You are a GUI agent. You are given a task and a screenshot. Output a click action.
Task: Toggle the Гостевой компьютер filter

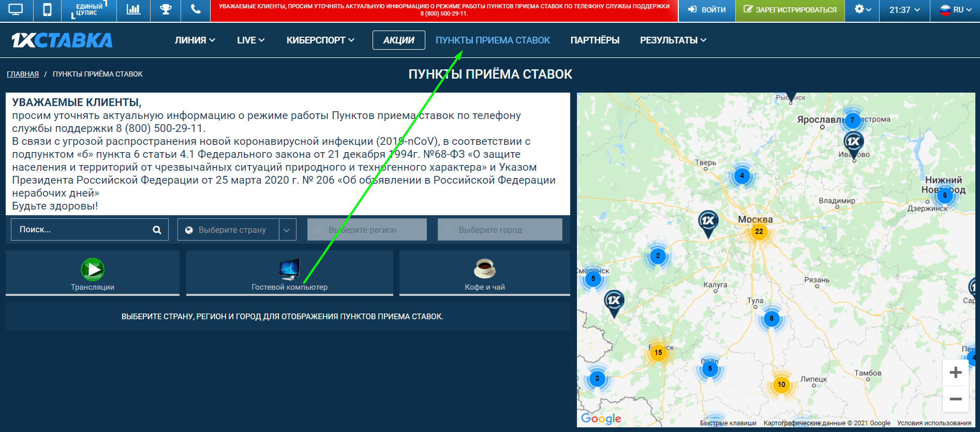point(290,273)
